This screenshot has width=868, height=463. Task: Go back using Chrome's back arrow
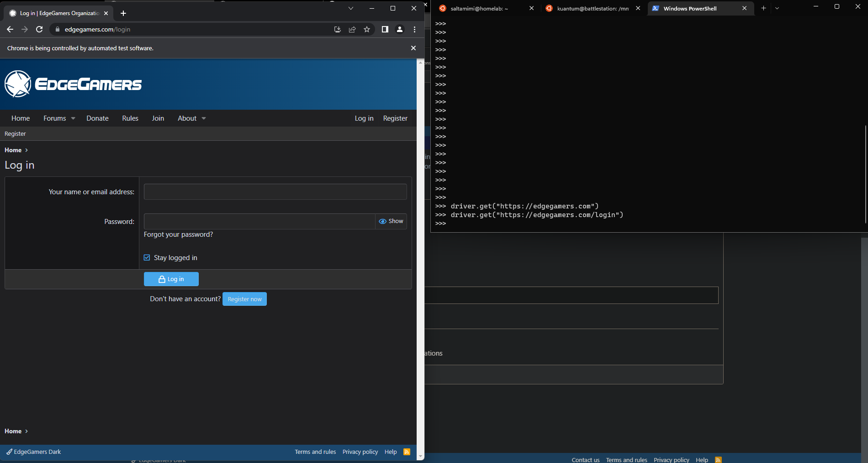(10, 29)
